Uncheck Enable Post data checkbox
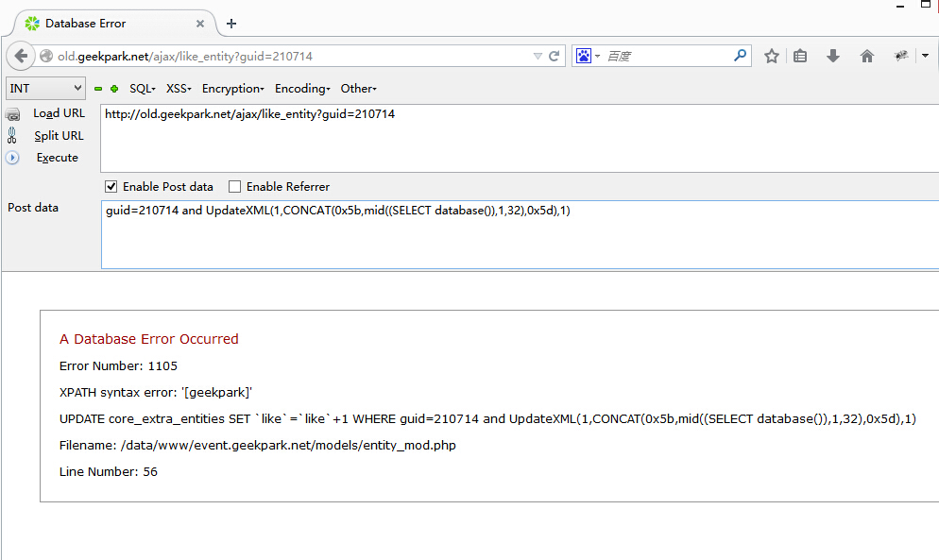939x560 pixels. click(x=111, y=187)
